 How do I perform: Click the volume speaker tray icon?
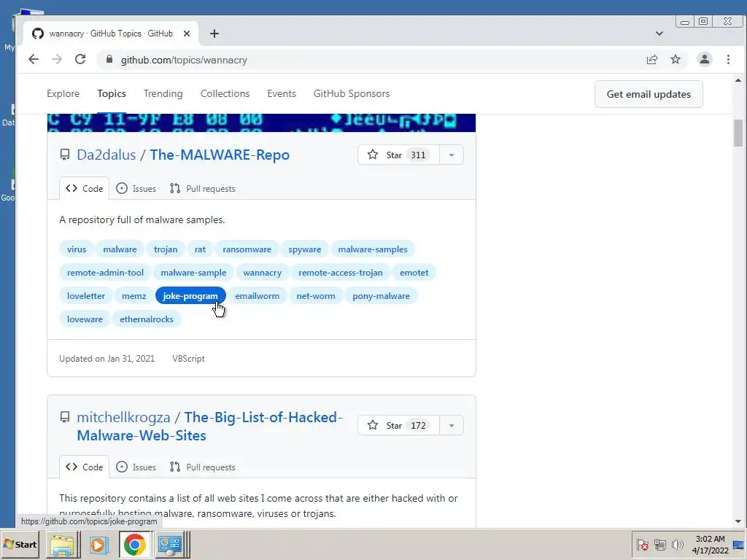coord(677,544)
